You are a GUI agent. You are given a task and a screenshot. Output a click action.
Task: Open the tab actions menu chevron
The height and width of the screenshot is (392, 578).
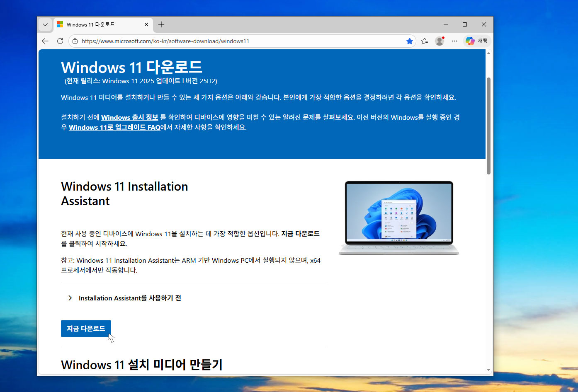(x=45, y=24)
